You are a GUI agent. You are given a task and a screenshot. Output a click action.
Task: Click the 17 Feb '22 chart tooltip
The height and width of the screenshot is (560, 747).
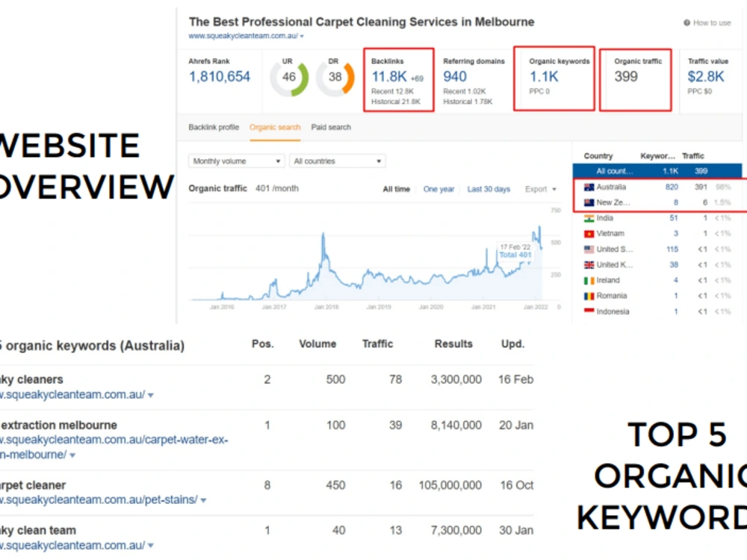(515, 251)
